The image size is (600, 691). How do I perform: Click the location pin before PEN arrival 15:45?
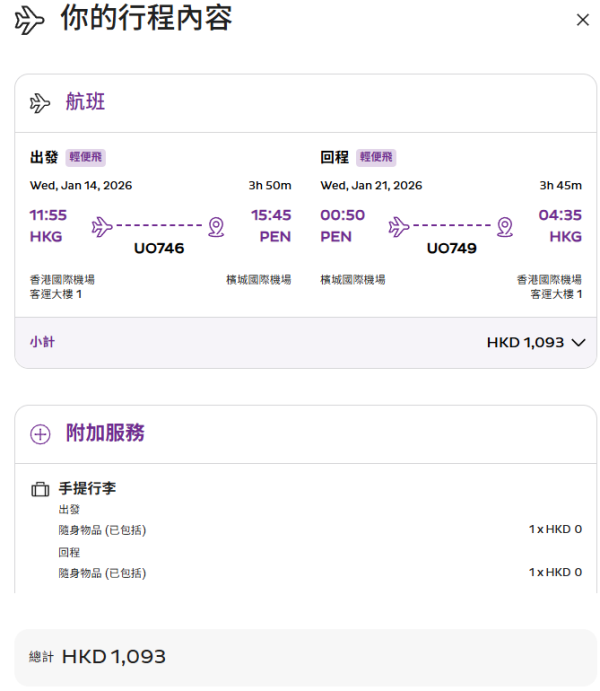point(215,226)
